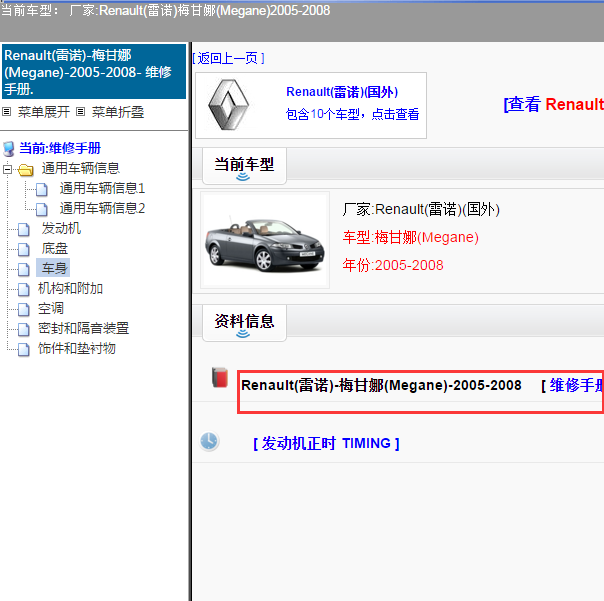The width and height of the screenshot is (604, 601).
Task: Click the page icon beside 密封和隔音装置
Action: 24,329
